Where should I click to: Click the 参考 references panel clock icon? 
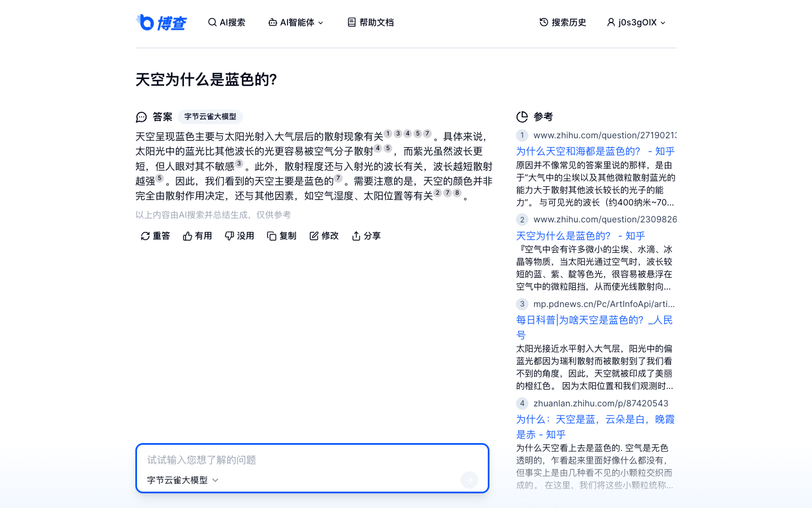tap(522, 117)
